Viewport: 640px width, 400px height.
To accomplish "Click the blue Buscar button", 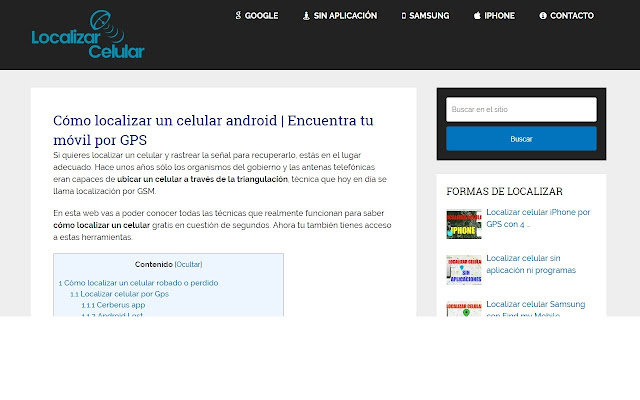I will (x=521, y=139).
